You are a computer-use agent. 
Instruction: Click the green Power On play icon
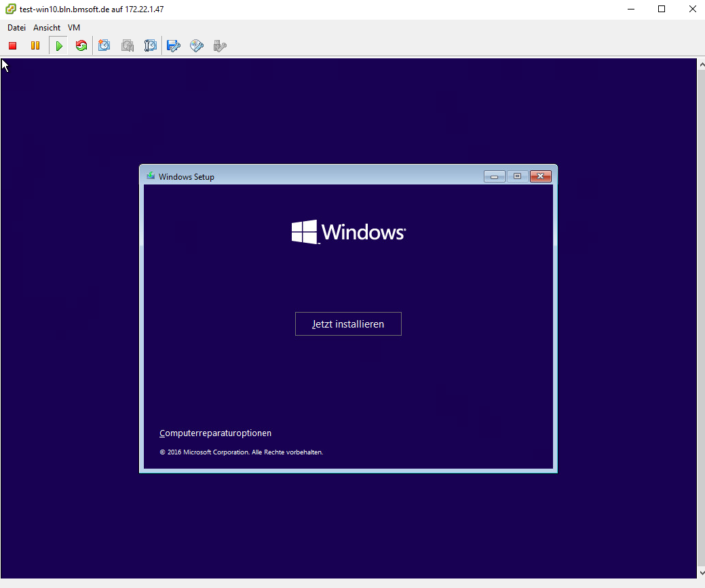[59, 45]
